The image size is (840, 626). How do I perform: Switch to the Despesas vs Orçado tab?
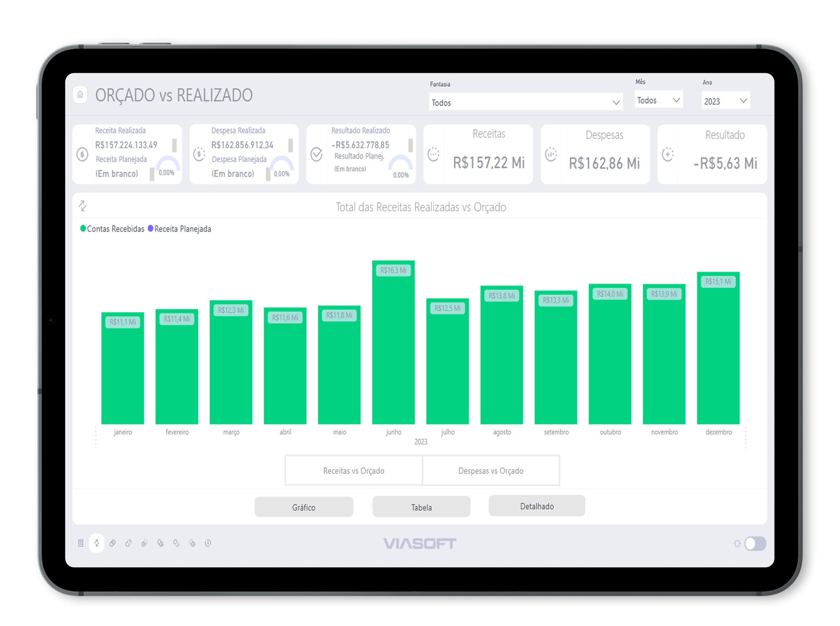(x=491, y=470)
